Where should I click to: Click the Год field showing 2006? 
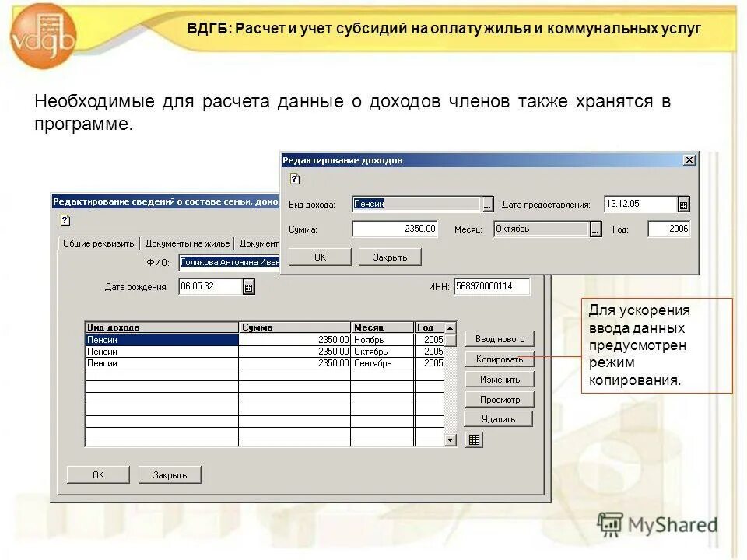click(669, 229)
